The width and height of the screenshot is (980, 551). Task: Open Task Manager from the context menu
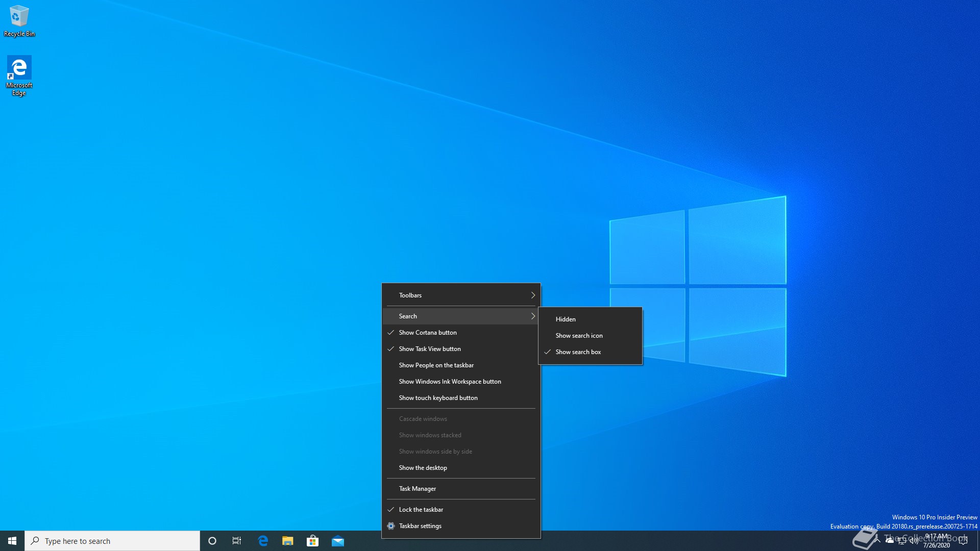[x=418, y=489]
